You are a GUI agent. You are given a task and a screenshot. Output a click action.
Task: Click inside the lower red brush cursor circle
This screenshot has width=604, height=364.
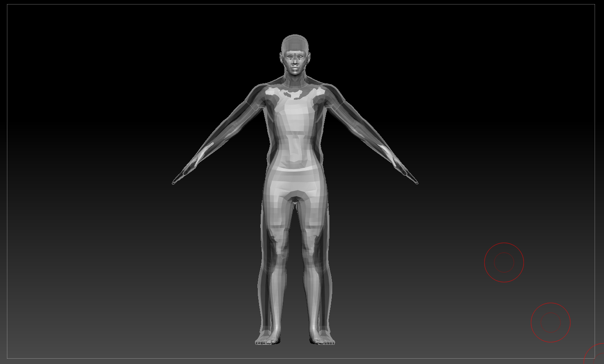tap(550, 322)
